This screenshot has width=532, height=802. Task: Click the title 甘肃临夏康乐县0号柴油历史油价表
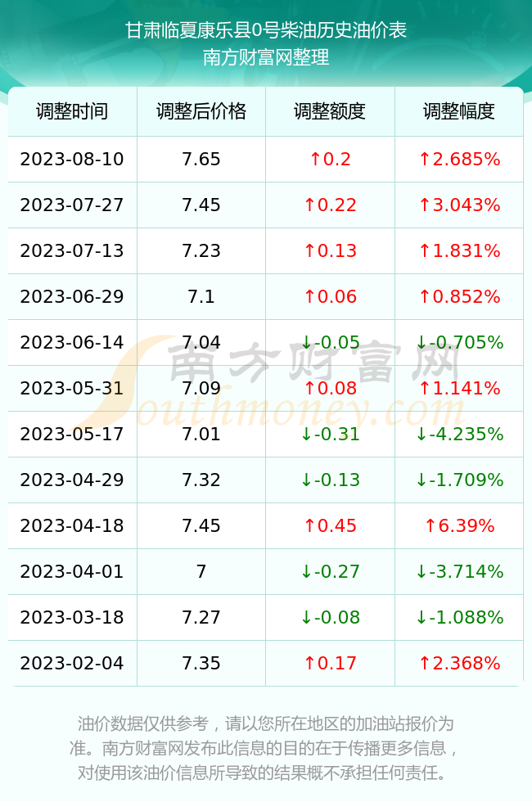click(266, 30)
